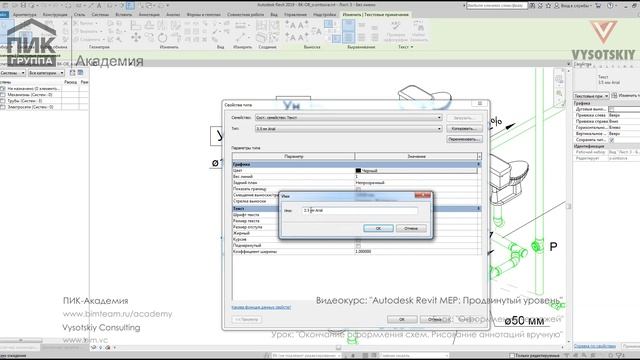Open the Все категории dropdown
Screen dimensions: 640x360
[x=46, y=73]
